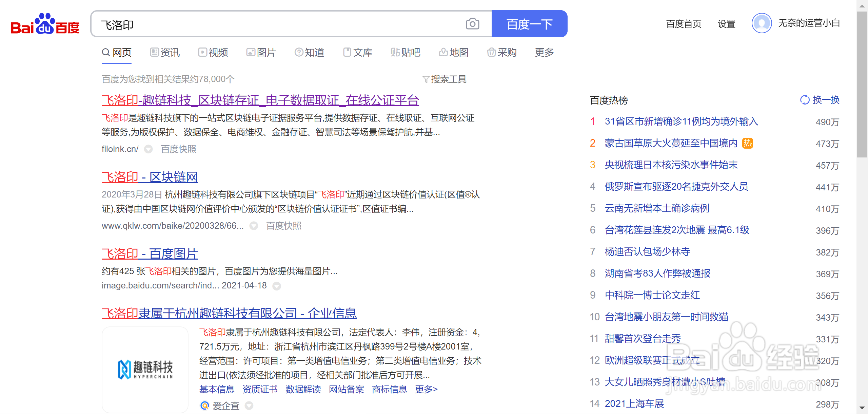Viewport: 868px width, 414px height.
Task: Open result 飞洛印 - 百度图片
Action: (x=150, y=253)
